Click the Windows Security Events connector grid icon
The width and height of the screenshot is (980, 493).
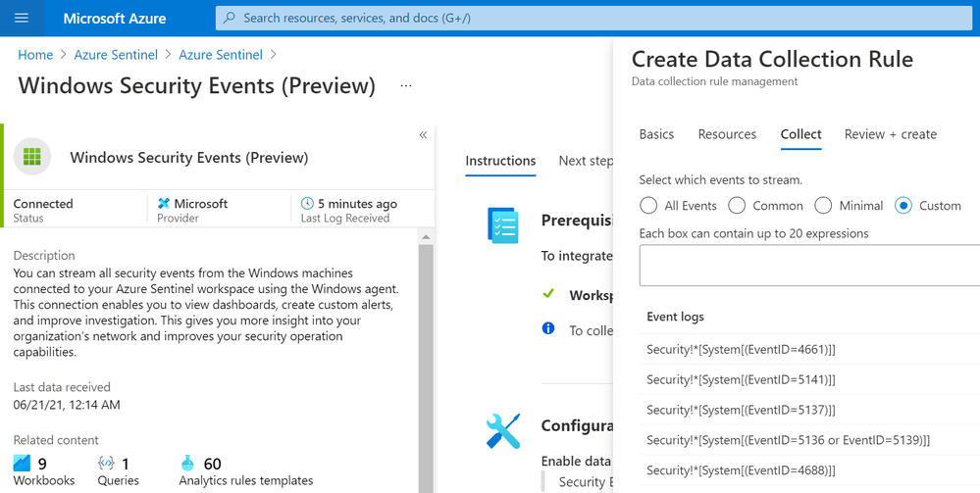[x=31, y=156]
